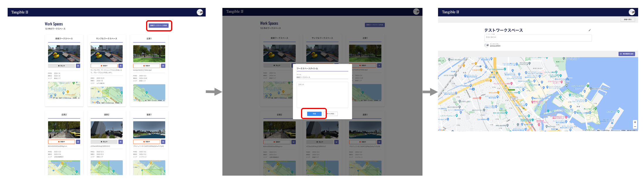Click 検討範囲を追加 button above the map
The image size is (644, 190).
pyautogui.click(x=627, y=54)
